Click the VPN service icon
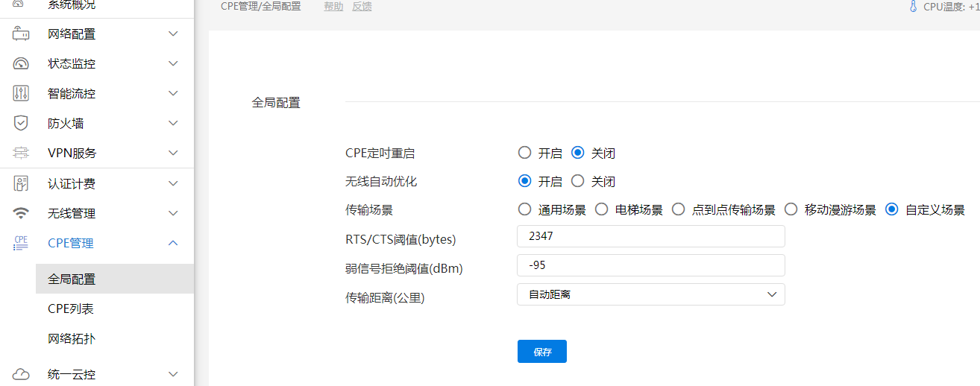This screenshot has height=386, width=980. 21,153
